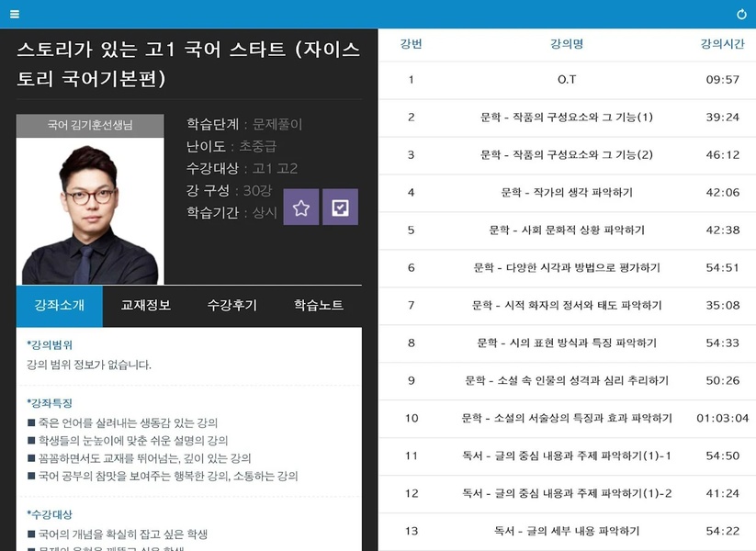The height and width of the screenshot is (551, 756).
Task: Select the 강좌소개 tab
Action: pyautogui.click(x=60, y=305)
